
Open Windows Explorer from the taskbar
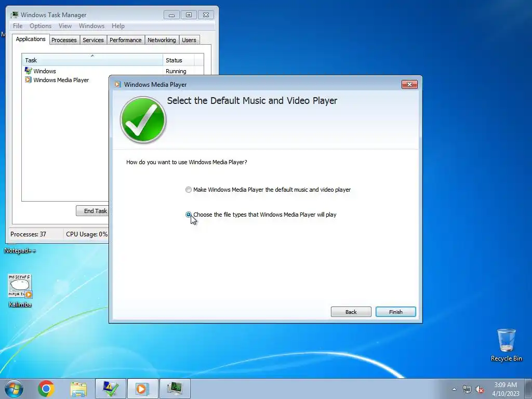78,389
